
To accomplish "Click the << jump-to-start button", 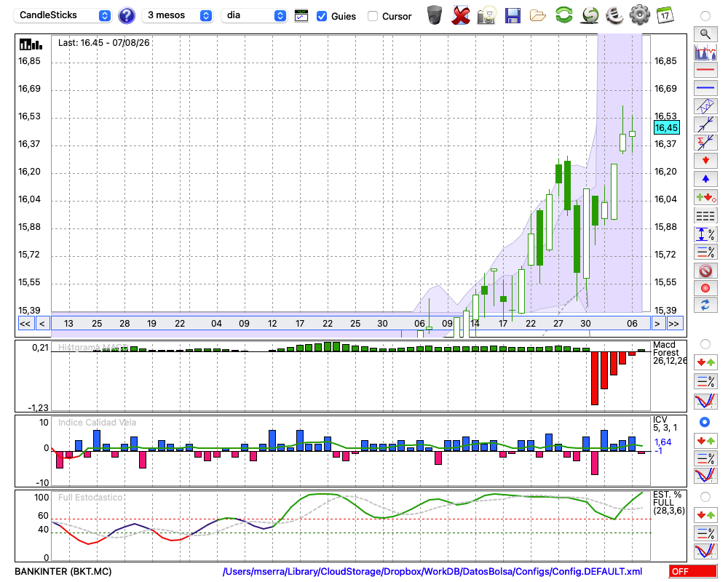I will (25, 324).
